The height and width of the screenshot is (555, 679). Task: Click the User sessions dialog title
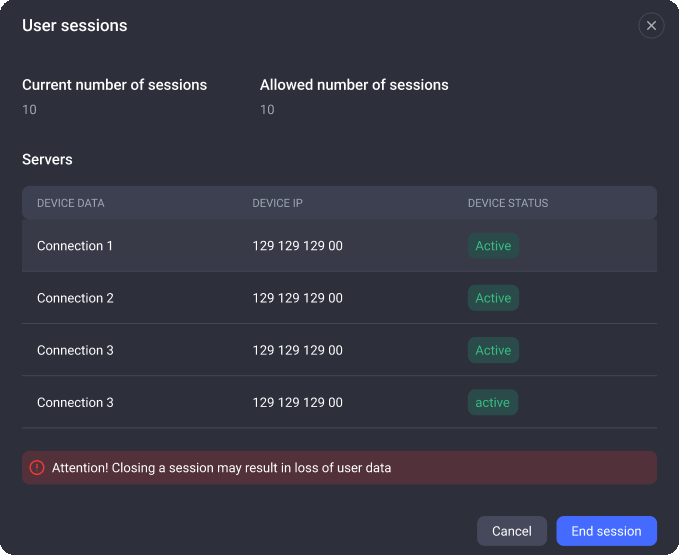point(75,26)
